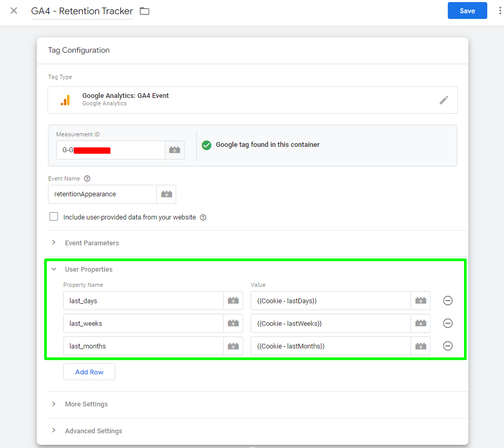Enable Include user-provided data checkbox

tap(54, 216)
